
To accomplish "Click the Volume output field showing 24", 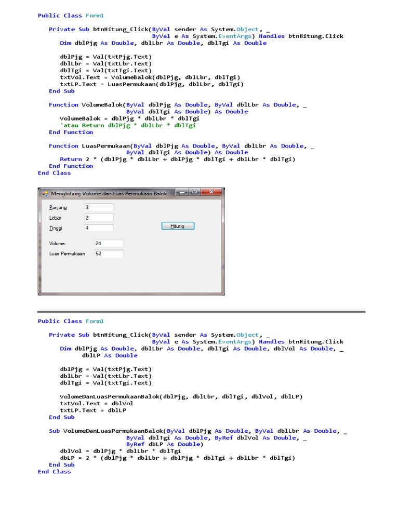I will (x=109, y=243).
